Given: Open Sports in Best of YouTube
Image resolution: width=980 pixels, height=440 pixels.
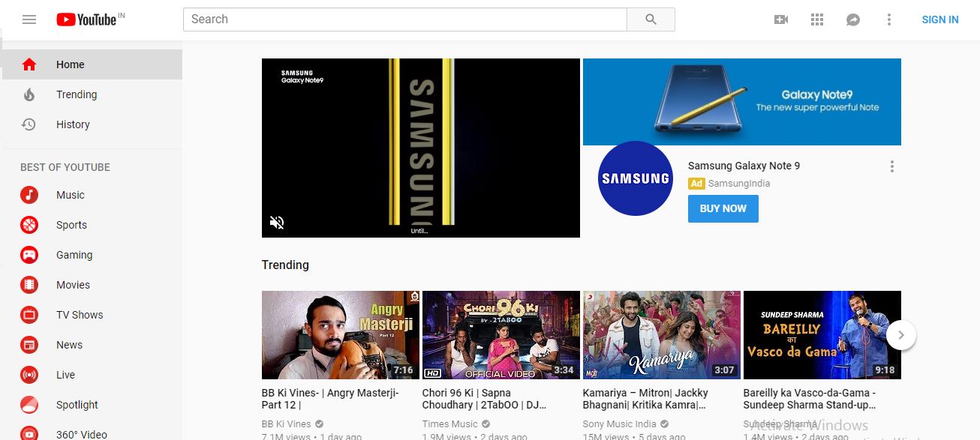Looking at the screenshot, I should click(92, 225).
